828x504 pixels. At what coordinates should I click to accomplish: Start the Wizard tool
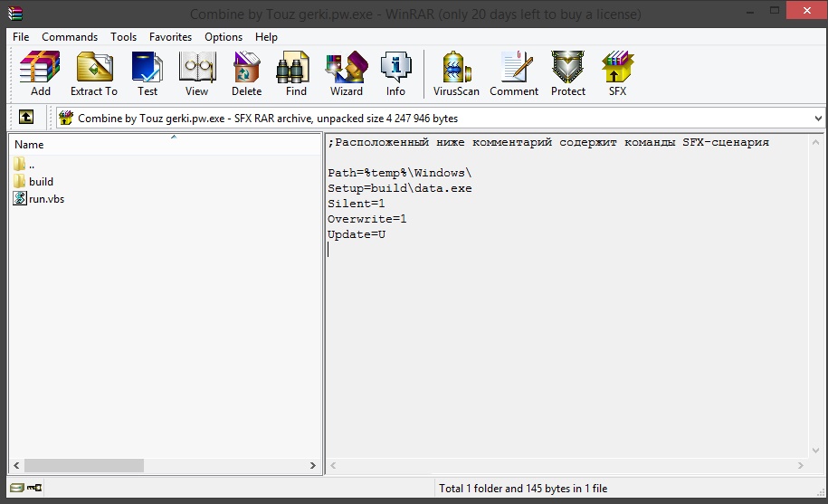346,73
